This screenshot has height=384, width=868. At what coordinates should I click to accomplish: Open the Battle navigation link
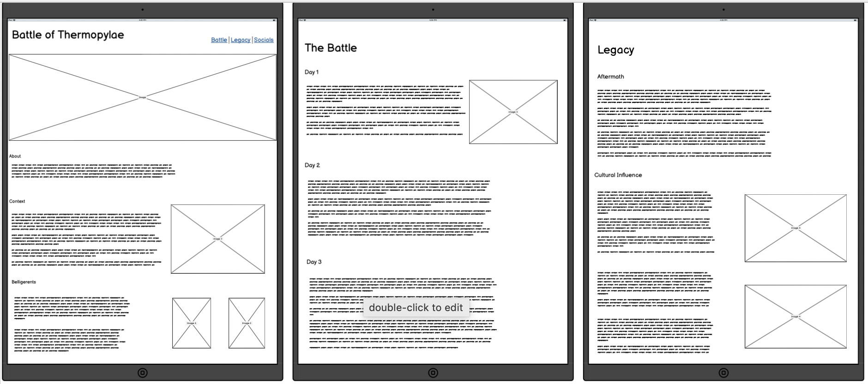point(219,40)
